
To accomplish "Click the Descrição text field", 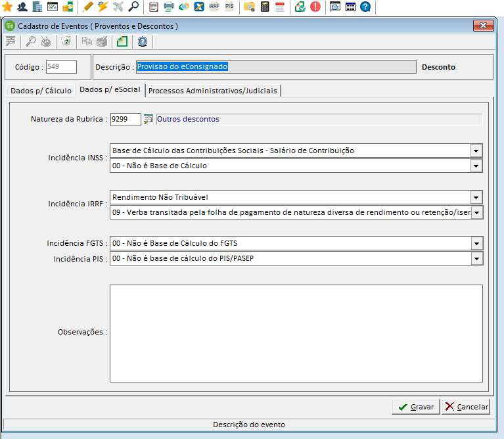I will (276, 67).
